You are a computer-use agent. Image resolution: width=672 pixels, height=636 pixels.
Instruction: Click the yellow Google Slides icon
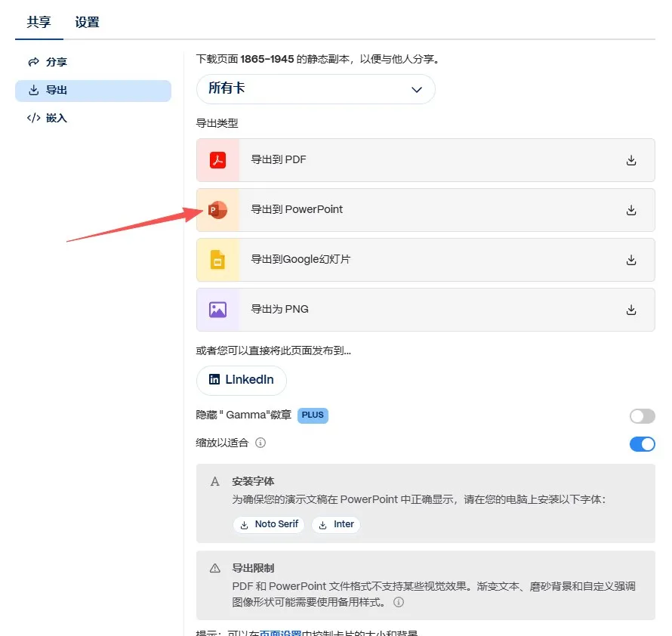click(217, 259)
